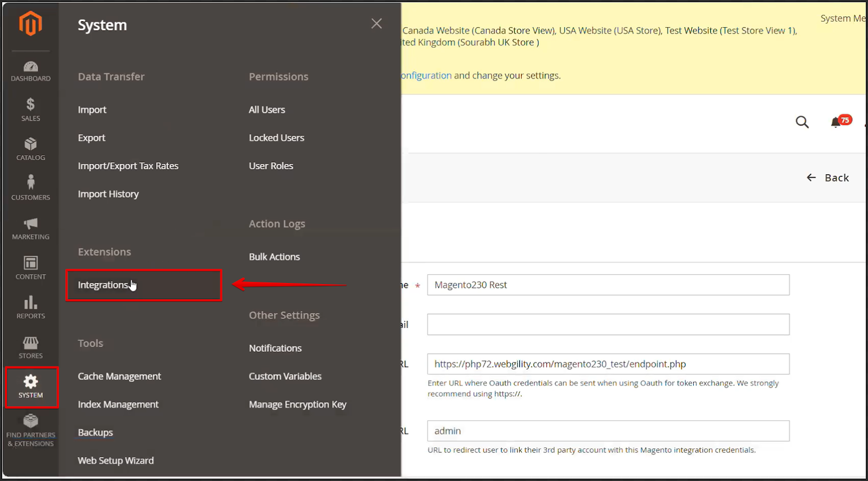Screen dimensions: 868x481
Task: Click the Magento230 Rest name field
Action: pos(608,285)
